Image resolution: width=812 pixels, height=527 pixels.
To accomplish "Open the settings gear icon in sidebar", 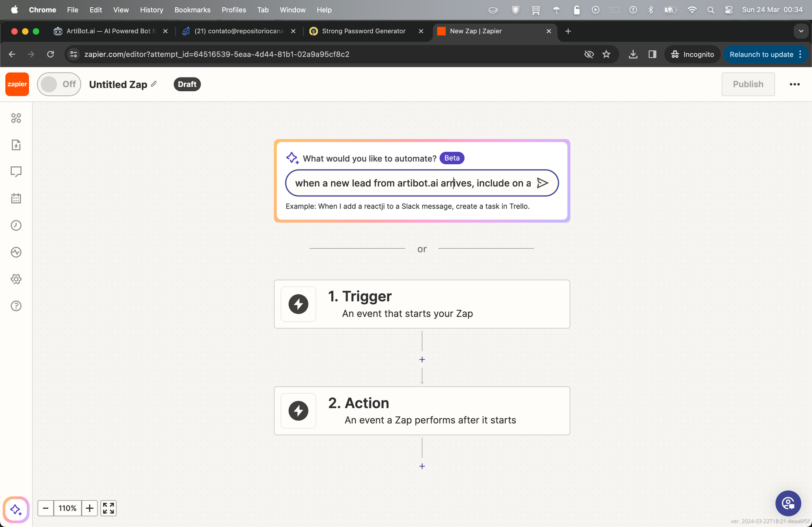I will (16, 279).
